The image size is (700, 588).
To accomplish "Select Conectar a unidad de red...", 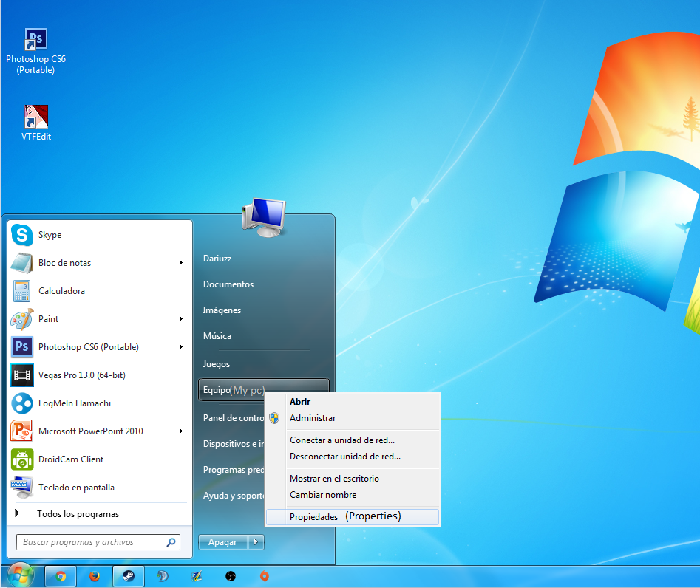I will (x=353, y=440).
